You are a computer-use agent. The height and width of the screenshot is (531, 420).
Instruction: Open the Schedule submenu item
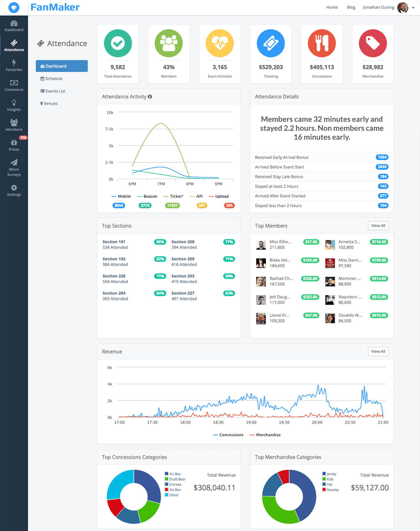pos(52,79)
